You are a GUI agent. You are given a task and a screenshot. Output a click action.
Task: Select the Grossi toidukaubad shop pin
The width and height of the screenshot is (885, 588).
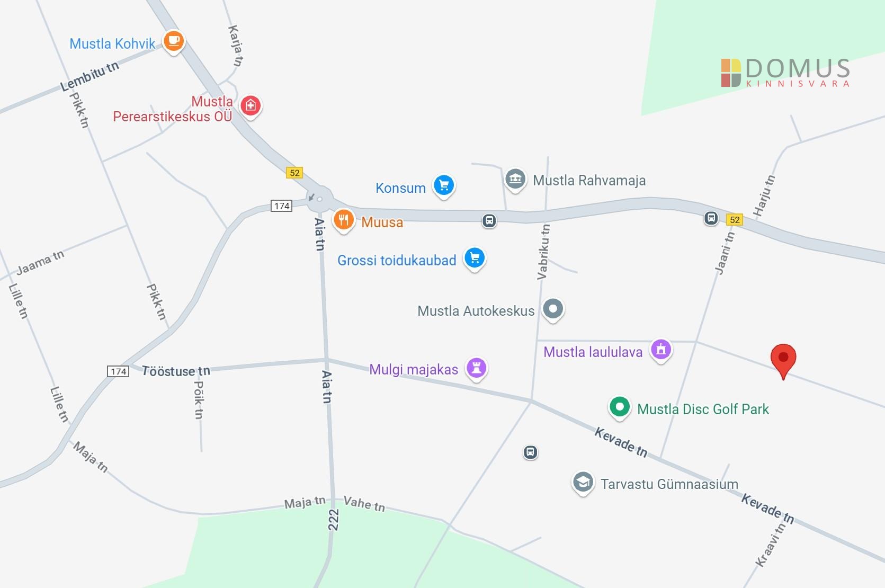coord(475,259)
